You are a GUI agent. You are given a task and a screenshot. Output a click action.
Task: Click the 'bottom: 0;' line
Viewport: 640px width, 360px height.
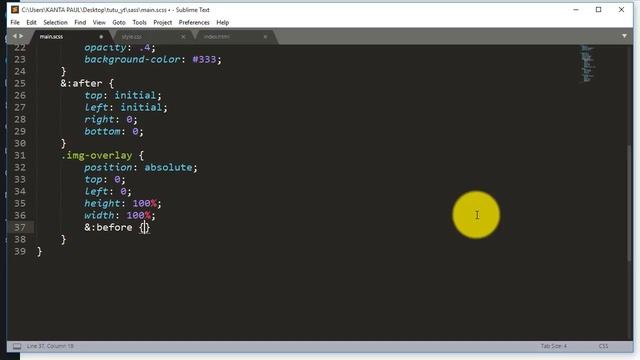tap(114, 131)
